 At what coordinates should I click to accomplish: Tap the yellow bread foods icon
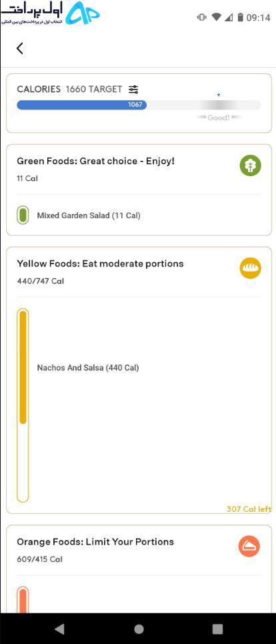[x=250, y=268]
